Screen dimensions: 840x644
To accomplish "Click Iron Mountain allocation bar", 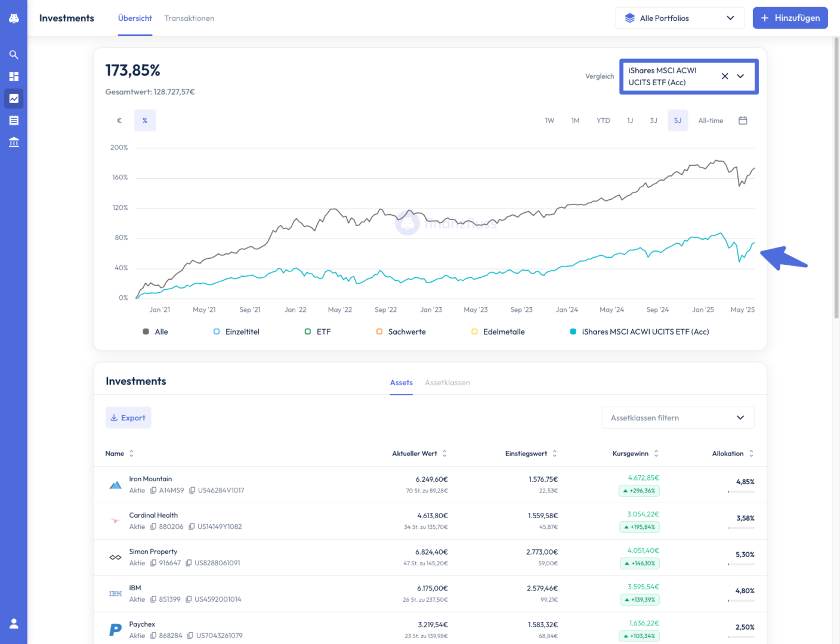I will click(741, 491).
